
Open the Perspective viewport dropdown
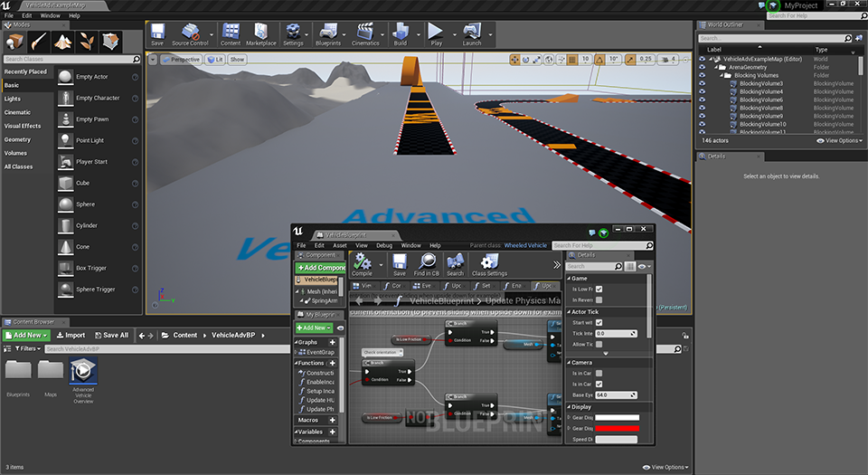(x=181, y=60)
